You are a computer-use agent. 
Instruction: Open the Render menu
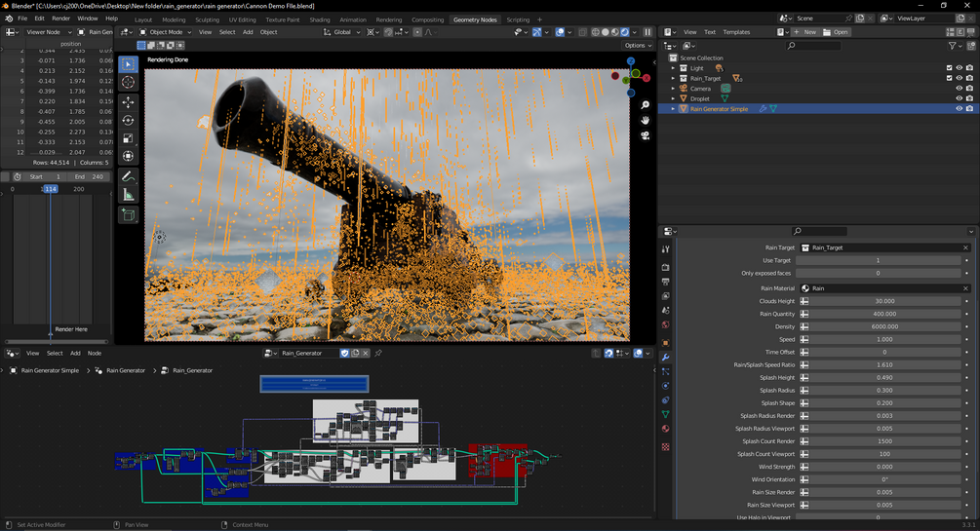pos(60,19)
